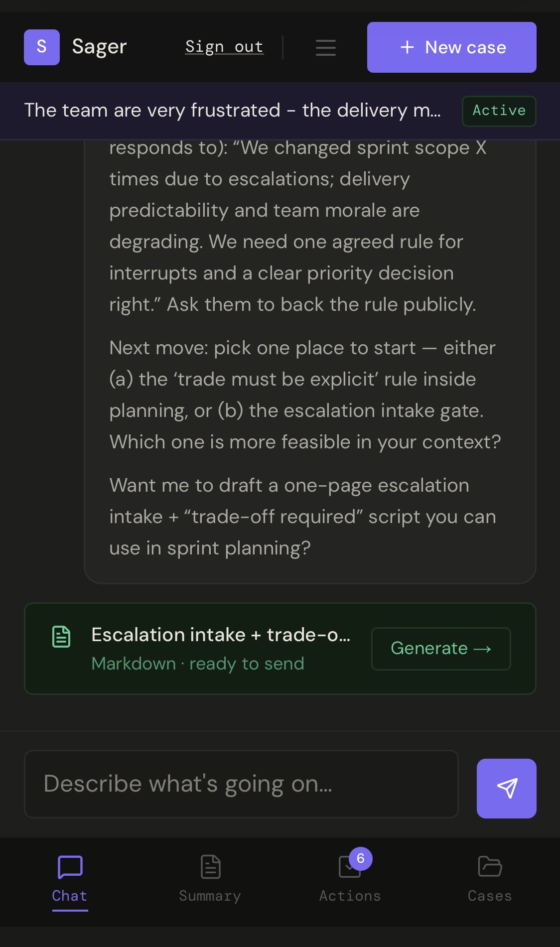Toggle the Active status badge
Viewport: 560px width, 947px height.
pos(499,111)
